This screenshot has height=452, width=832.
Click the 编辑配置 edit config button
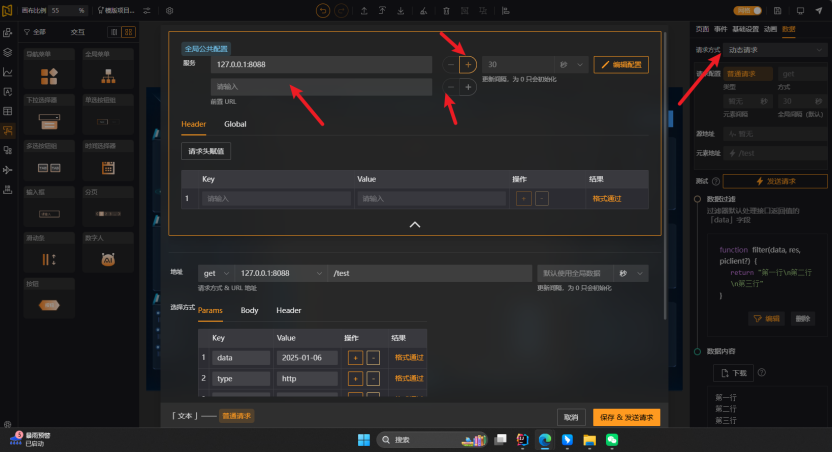[621, 65]
